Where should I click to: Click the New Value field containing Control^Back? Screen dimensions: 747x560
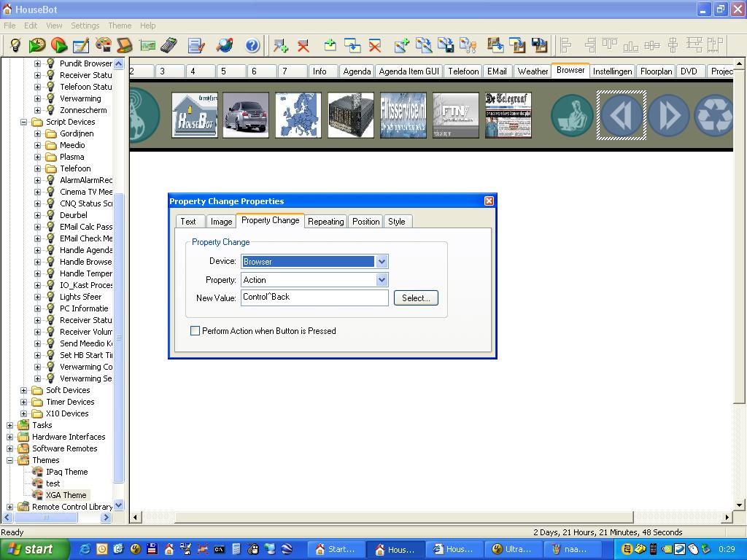[314, 297]
